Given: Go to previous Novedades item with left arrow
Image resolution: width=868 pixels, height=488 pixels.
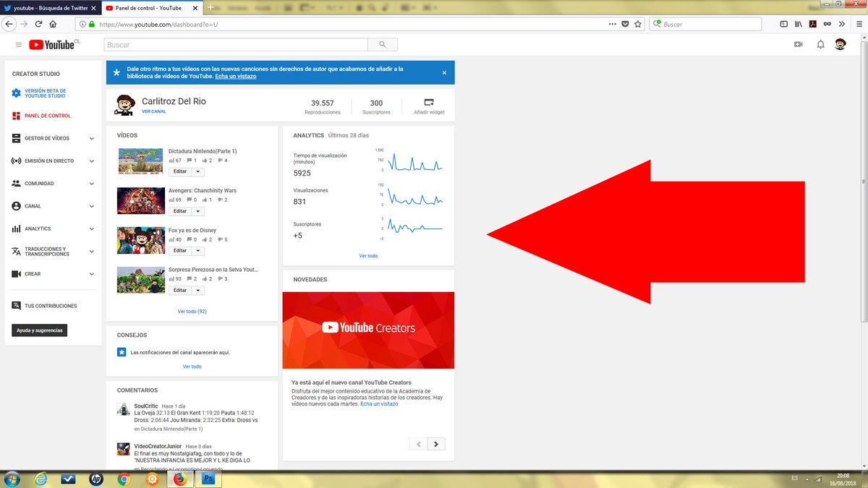Looking at the screenshot, I should [418, 444].
